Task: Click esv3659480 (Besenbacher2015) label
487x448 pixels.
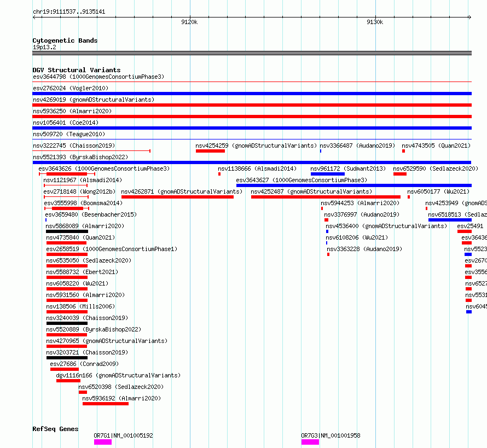Action: [x=91, y=214]
